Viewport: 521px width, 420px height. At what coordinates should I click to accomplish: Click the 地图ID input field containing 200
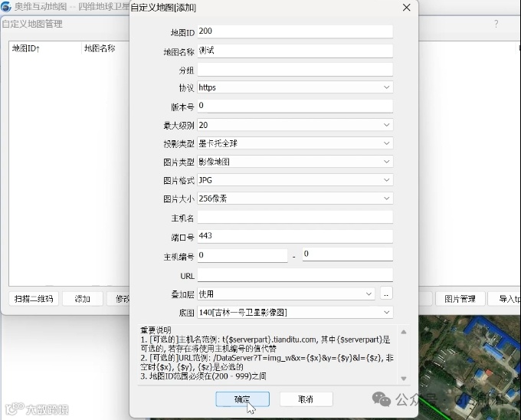pyautogui.click(x=295, y=31)
